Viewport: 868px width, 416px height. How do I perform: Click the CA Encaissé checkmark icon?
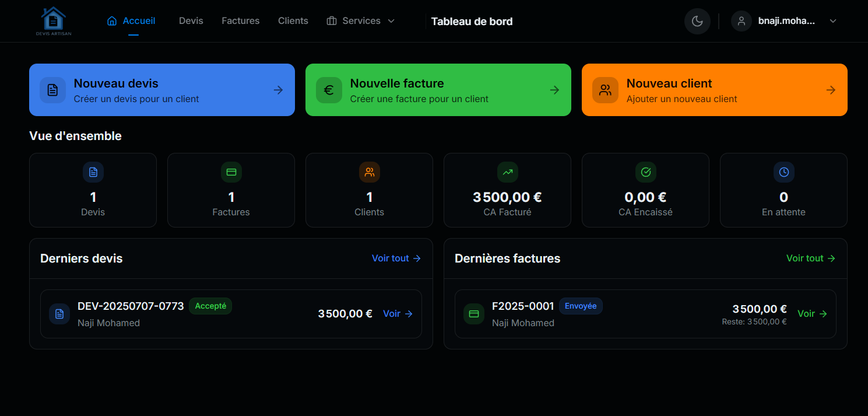coord(645,172)
